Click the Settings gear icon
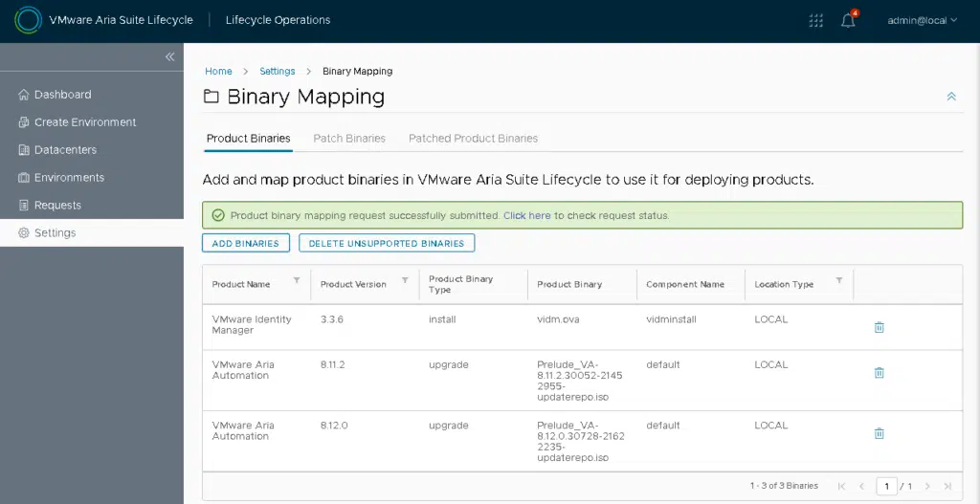The width and height of the screenshot is (980, 504). click(24, 232)
